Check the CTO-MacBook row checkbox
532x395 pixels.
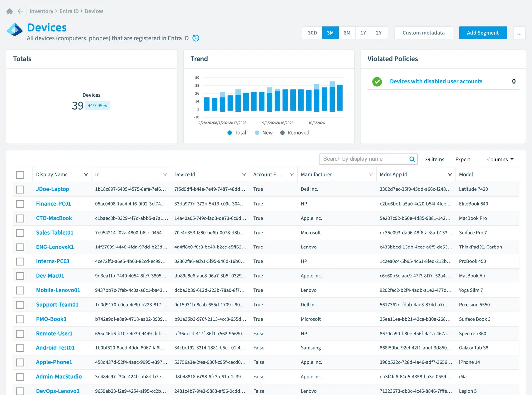(x=20, y=218)
